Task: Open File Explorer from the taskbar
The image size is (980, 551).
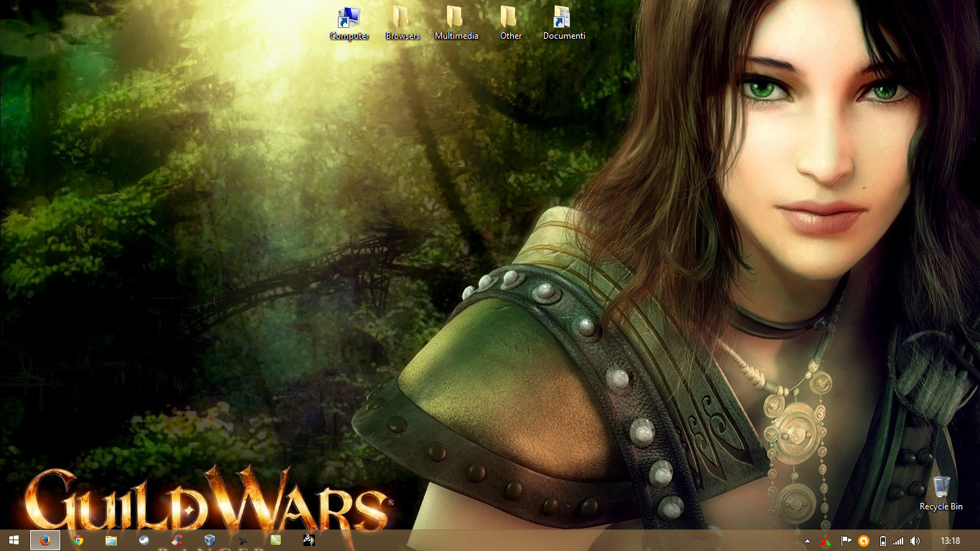Action: point(111,540)
